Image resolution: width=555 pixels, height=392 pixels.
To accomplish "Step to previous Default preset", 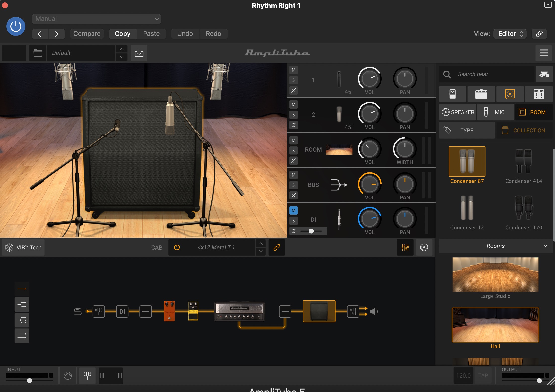I will click(x=122, y=49).
